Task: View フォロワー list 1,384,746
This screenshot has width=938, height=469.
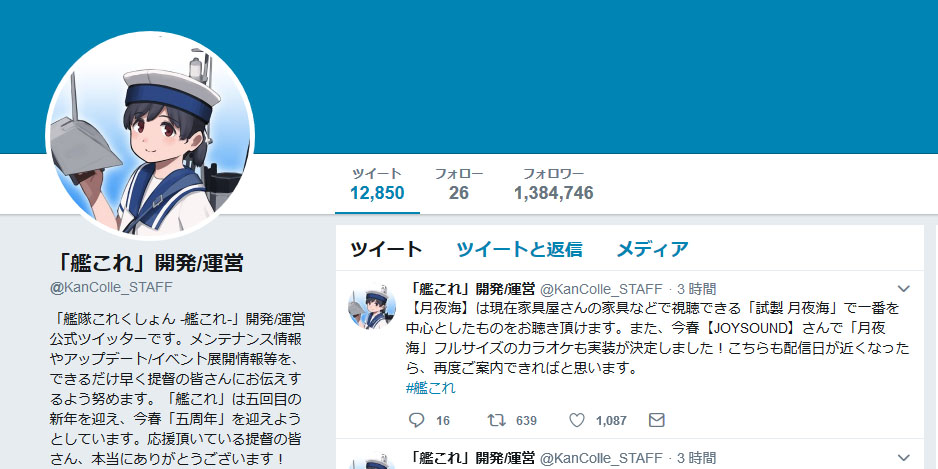Action: click(x=553, y=184)
